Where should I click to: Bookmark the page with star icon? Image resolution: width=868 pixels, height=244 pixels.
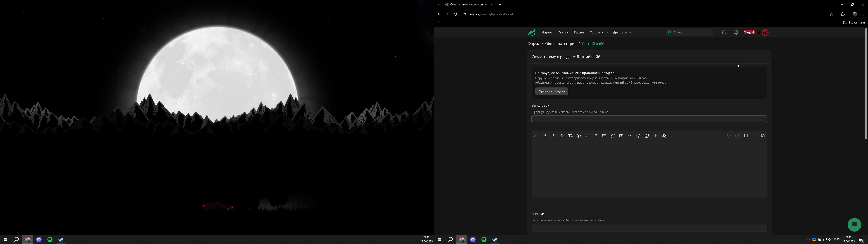(x=831, y=14)
